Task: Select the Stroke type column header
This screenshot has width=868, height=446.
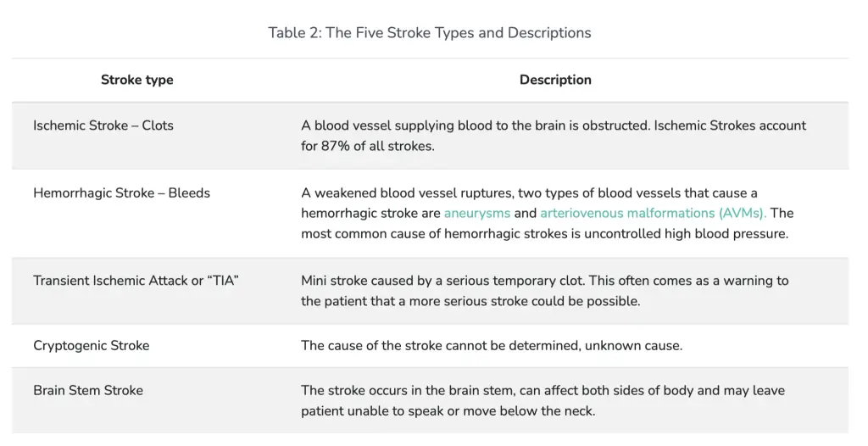Action: 136,80
